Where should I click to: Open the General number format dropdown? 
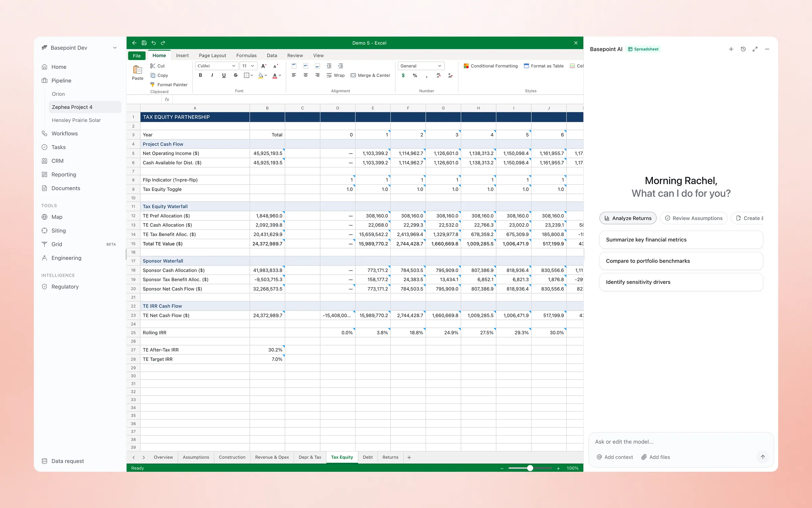[421, 66]
